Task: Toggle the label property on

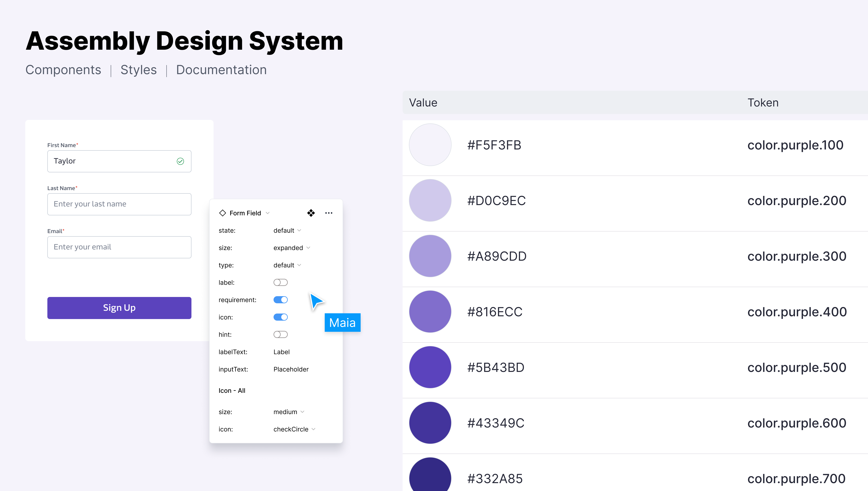Action: [280, 282]
